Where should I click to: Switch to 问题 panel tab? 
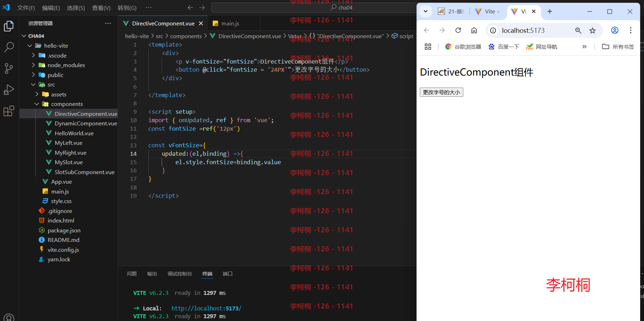coord(132,274)
